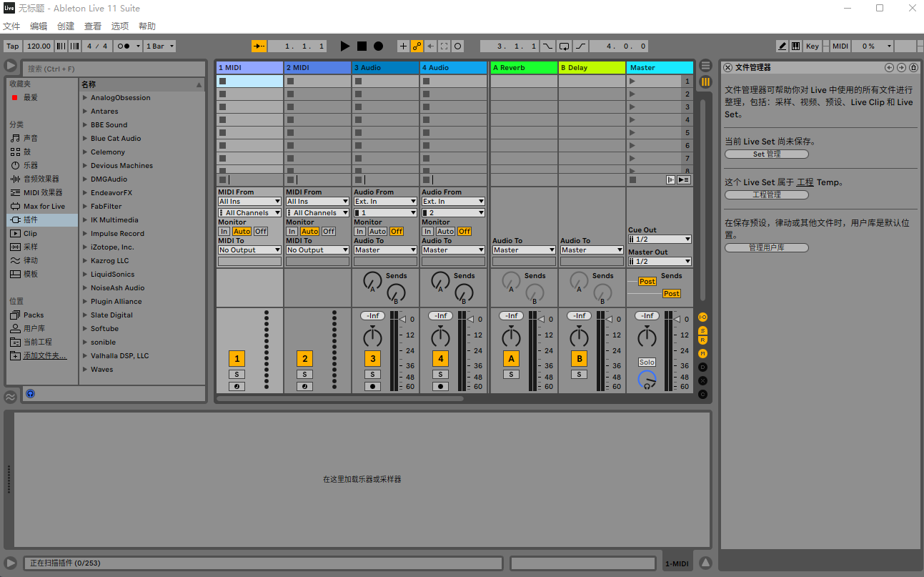Open the 文件 menu
Image resolution: width=924 pixels, height=577 pixels.
11,26
